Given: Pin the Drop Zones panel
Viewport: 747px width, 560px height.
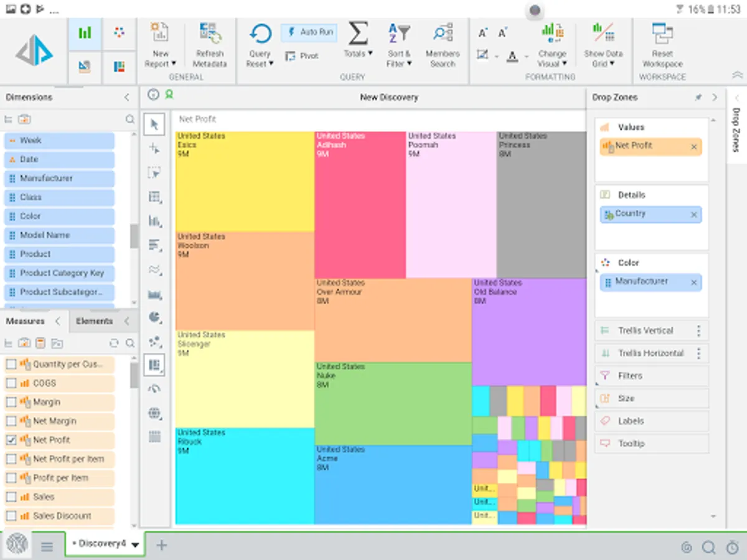Looking at the screenshot, I should click(698, 98).
